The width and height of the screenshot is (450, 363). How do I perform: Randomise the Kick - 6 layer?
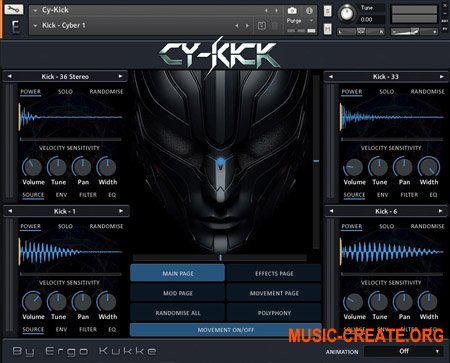pos(427,226)
